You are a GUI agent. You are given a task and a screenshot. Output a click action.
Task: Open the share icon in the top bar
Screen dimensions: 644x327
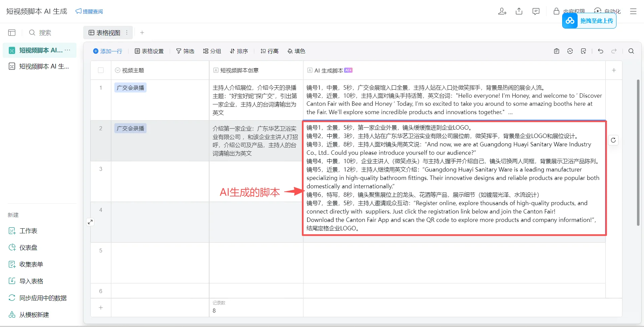[519, 11]
